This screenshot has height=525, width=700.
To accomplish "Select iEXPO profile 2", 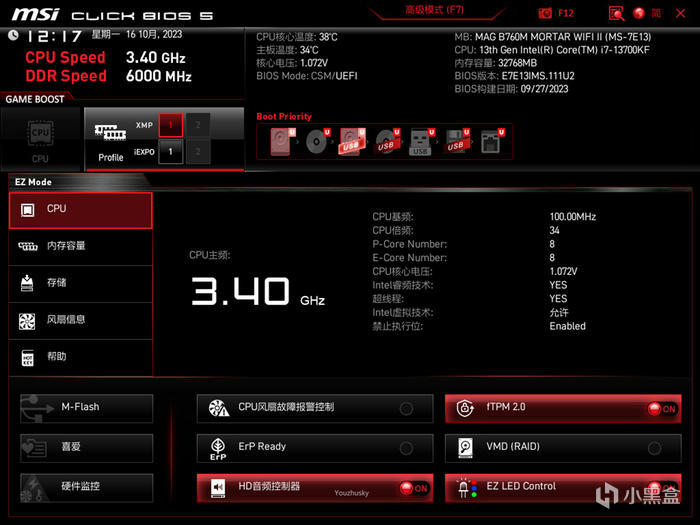I will 198,152.
